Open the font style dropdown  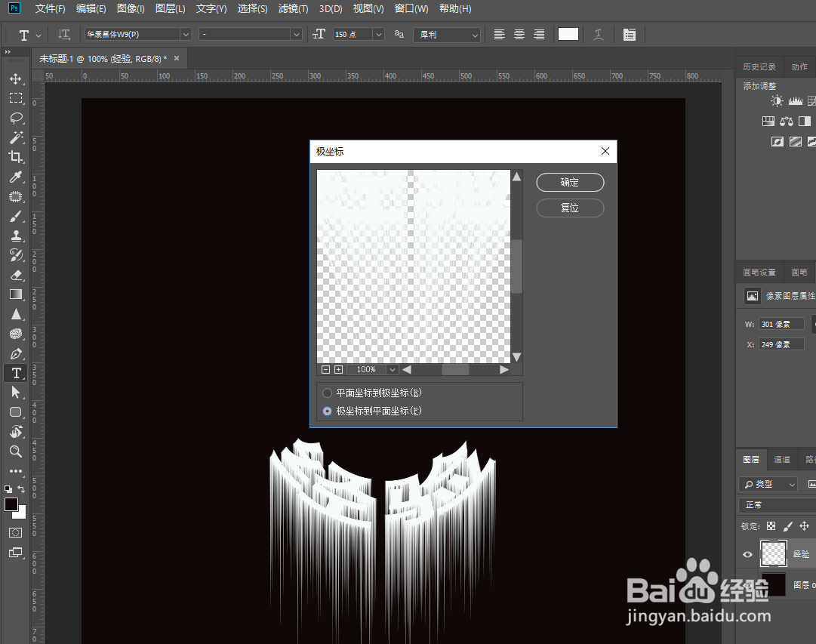click(297, 35)
